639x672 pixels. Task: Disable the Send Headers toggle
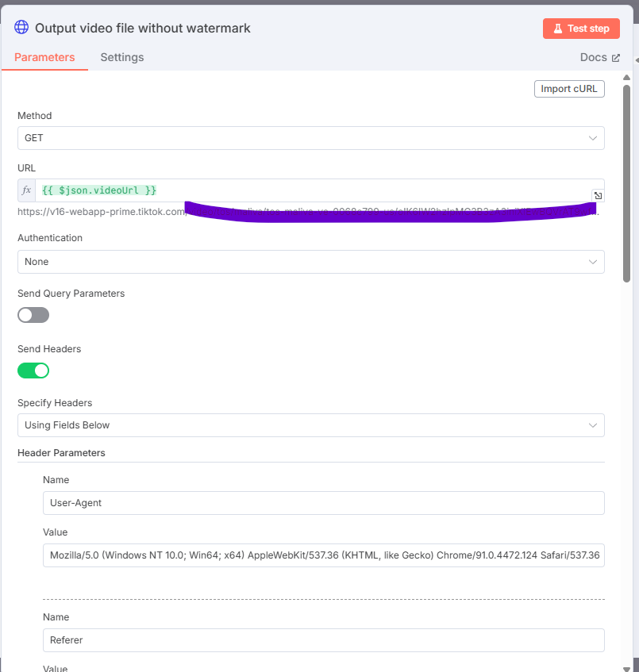pyautogui.click(x=33, y=371)
